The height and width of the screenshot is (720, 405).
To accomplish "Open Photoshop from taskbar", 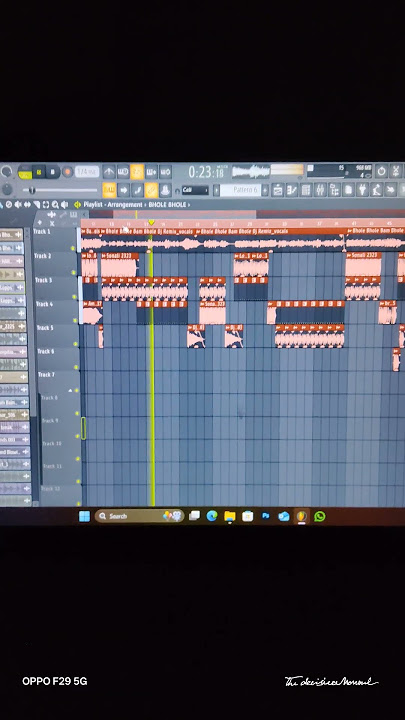I will click(265, 516).
